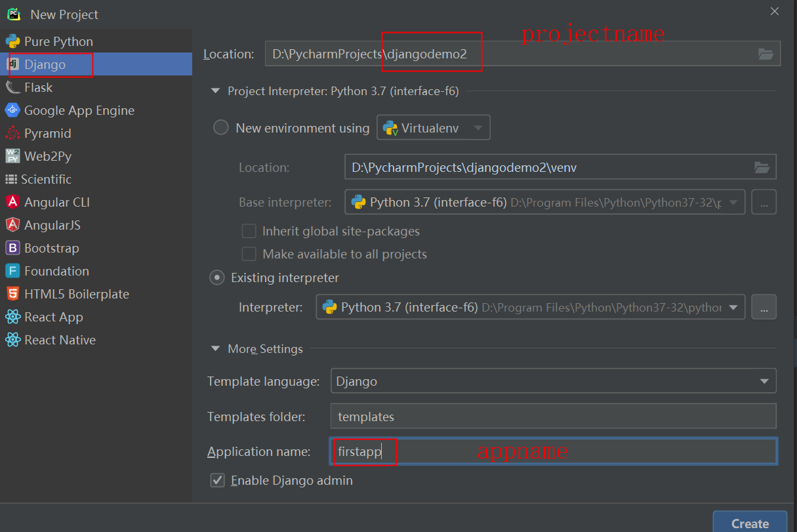Click the Create button

pyautogui.click(x=750, y=523)
